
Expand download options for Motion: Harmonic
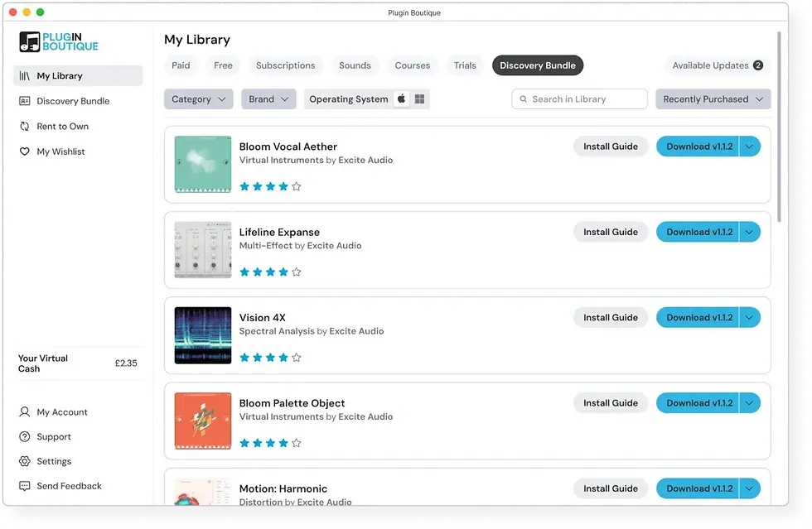[749, 488]
